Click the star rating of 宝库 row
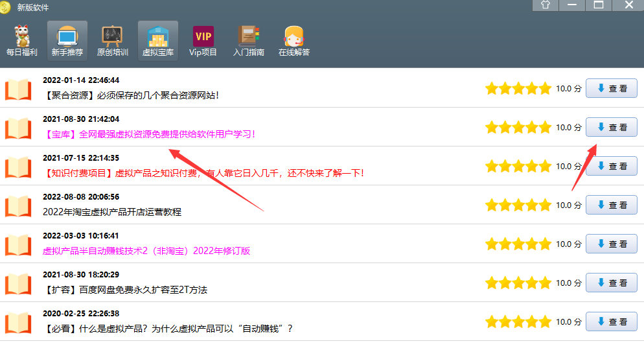 coord(518,127)
